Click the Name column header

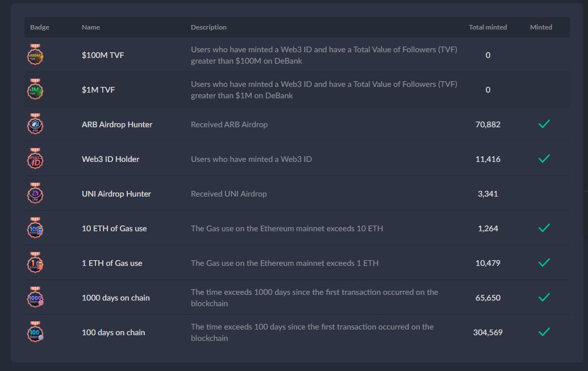point(90,27)
